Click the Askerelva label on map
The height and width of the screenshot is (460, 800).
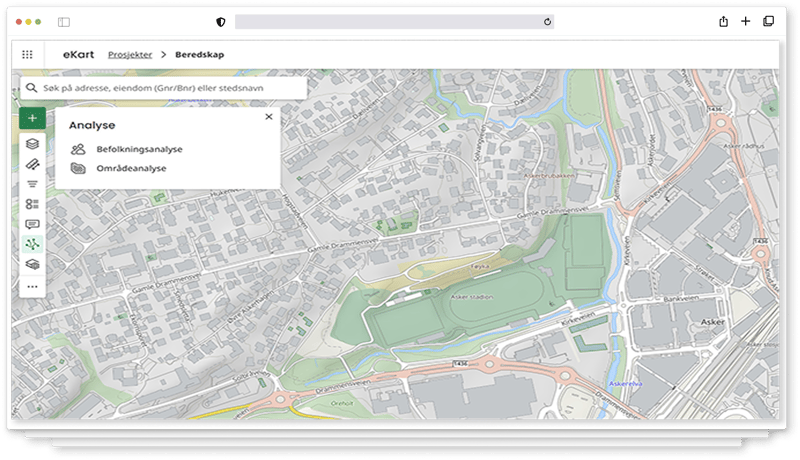tap(626, 384)
